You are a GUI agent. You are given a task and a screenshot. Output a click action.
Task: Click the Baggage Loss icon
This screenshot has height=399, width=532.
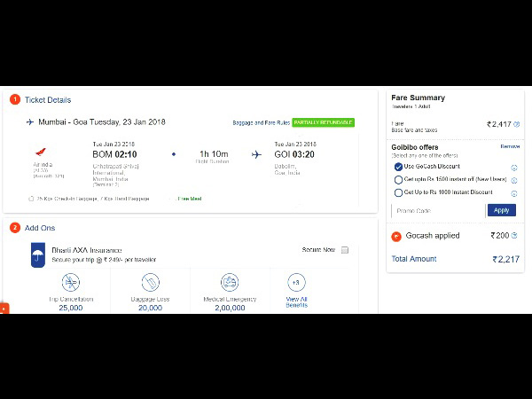click(x=150, y=283)
